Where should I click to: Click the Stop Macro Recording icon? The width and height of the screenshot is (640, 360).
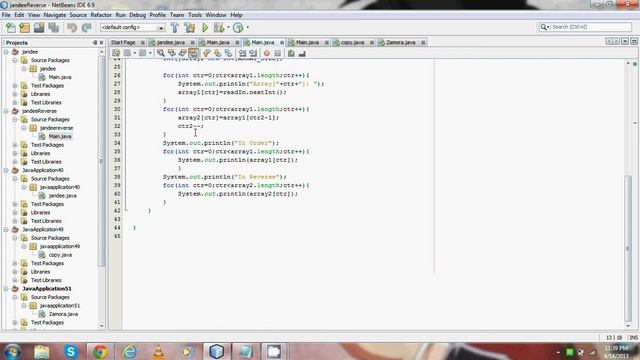(x=278, y=53)
